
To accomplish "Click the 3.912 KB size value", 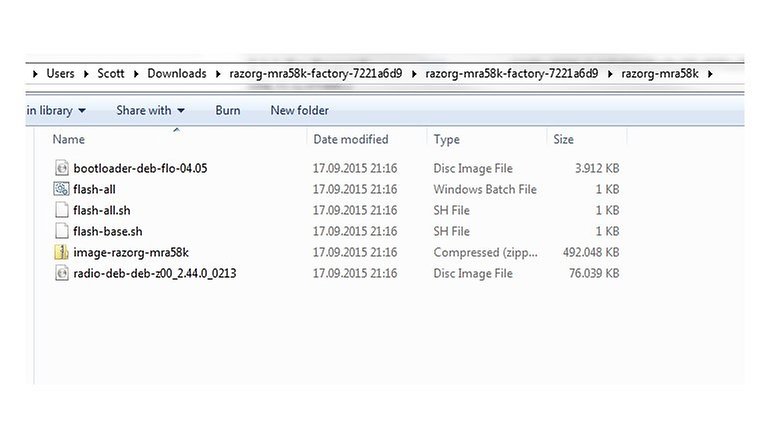I will coord(597,168).
